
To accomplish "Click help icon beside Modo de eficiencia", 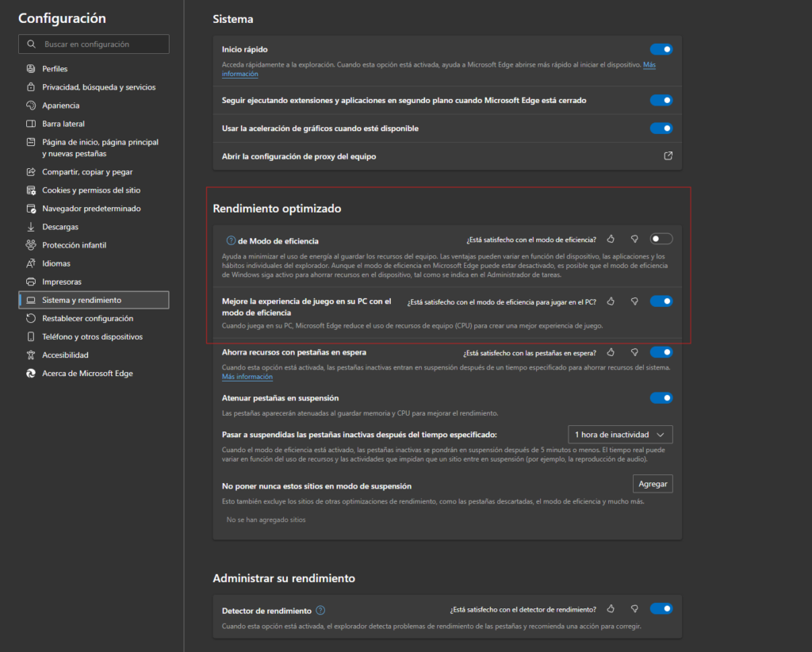I will (231, 240).
